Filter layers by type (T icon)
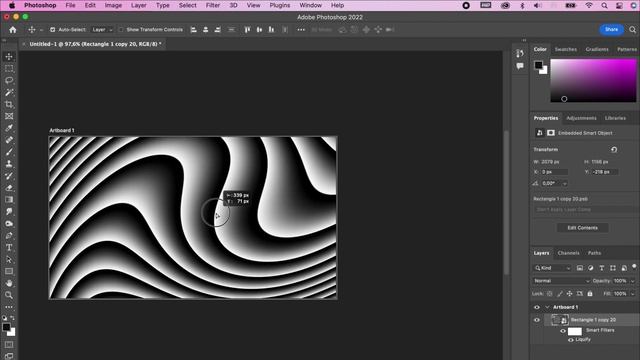Screen dimensions: 640x360 click(x=602, y=268)
